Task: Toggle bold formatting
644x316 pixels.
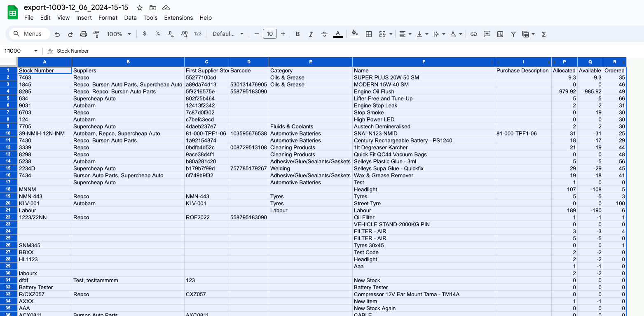Action: pyautogui.click(x=298, y=34)
